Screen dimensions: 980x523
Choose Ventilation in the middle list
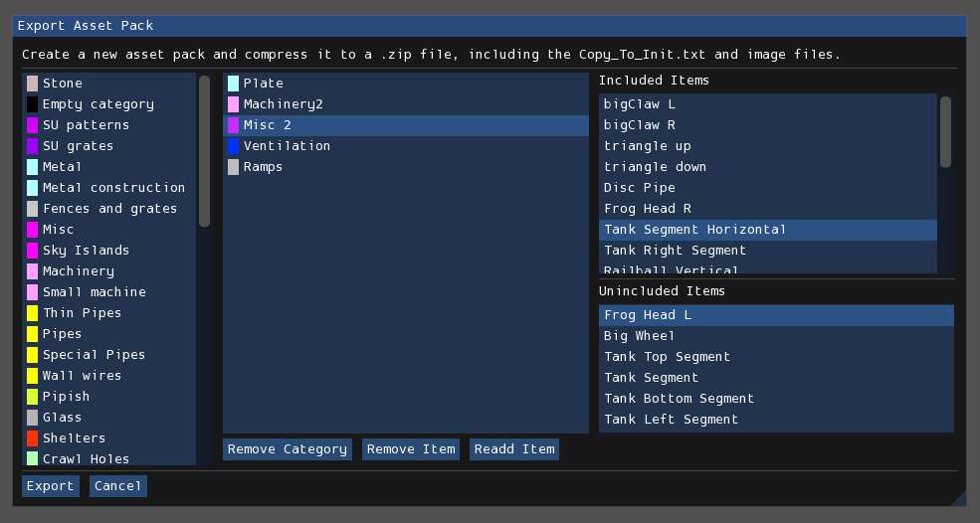406,146
